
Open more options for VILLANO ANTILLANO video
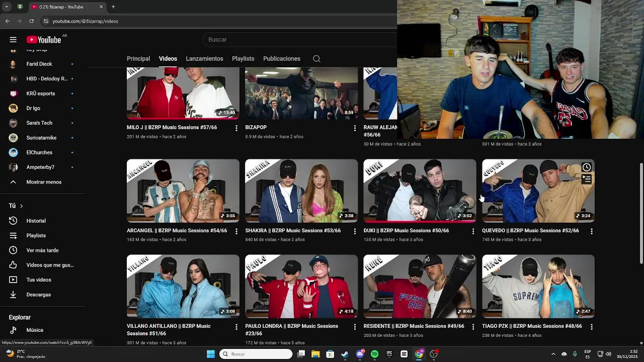tap(236, 327)
